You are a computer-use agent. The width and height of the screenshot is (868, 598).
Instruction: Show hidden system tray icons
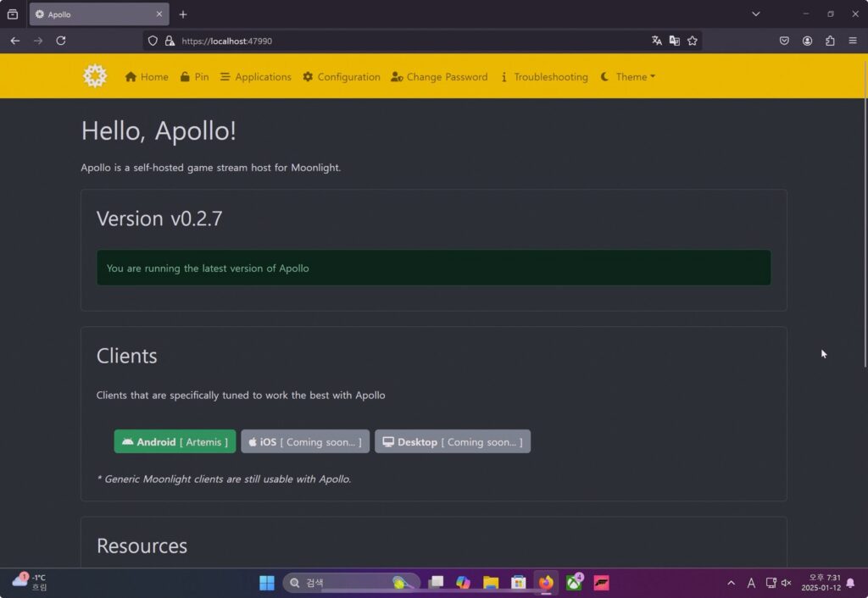[732, 583]
